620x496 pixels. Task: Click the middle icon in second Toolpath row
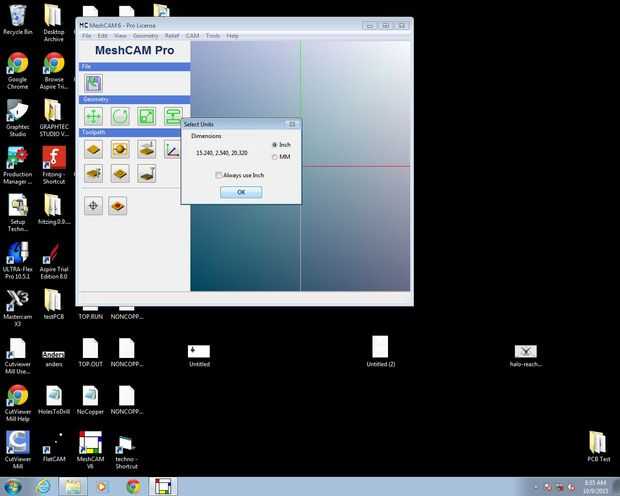pyautogui.click(x=120, y=174)
